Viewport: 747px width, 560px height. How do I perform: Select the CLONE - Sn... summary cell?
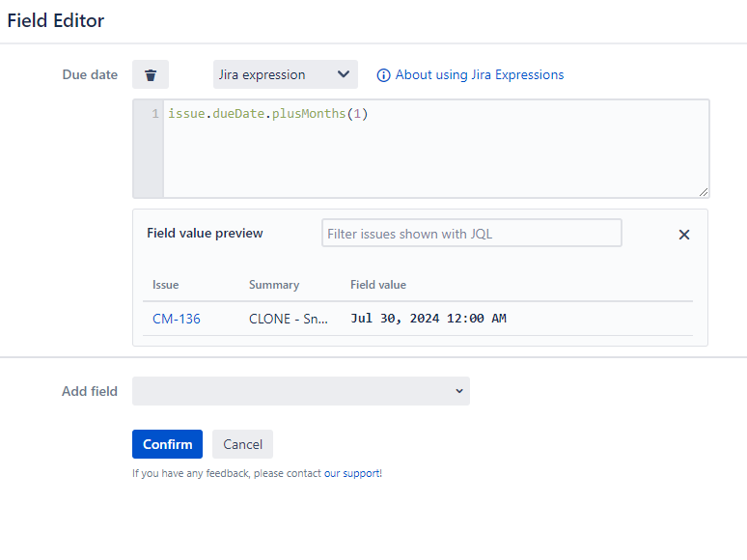coord(289,319)
